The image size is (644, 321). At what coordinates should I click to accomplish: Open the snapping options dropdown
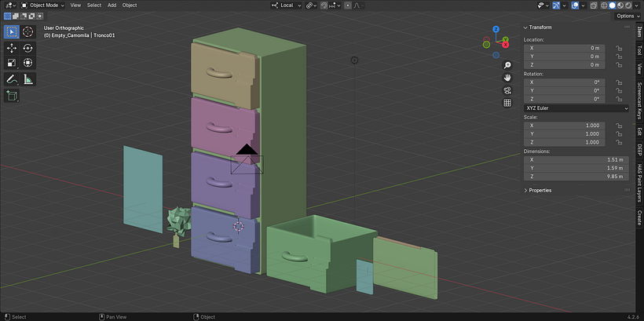click(335, 5)
